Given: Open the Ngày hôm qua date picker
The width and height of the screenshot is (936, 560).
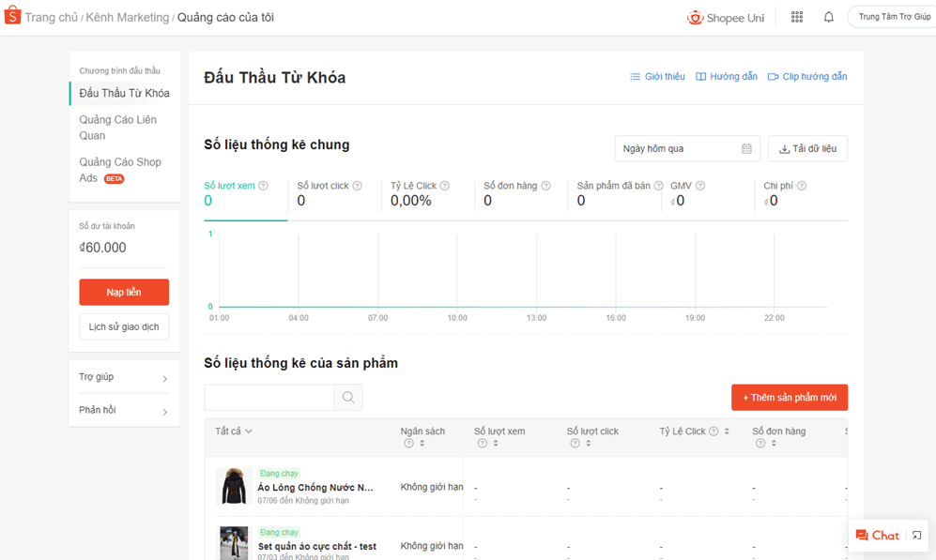Looking at the screenshot, I should (687, 148).
